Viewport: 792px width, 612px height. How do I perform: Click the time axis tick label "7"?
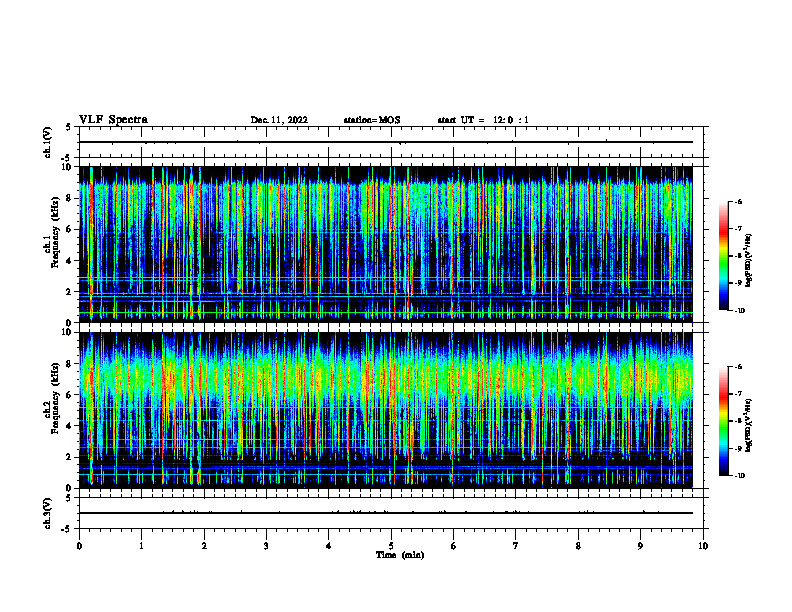coord(516,546)
